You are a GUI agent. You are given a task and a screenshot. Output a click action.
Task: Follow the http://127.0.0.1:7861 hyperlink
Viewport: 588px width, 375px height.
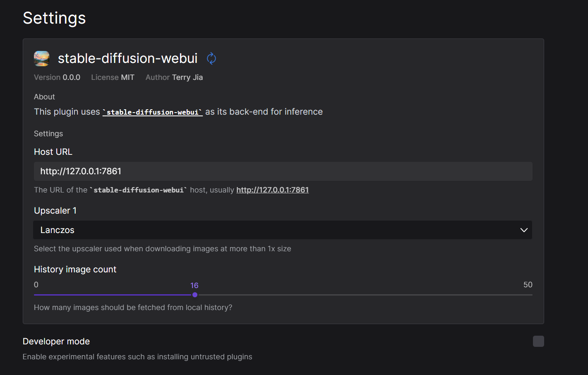click(272, 190)
